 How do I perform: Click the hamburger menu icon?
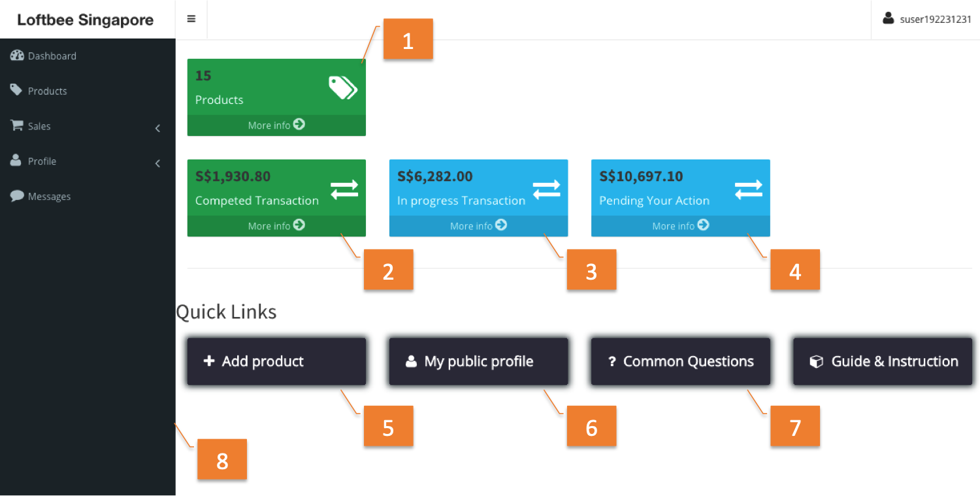(x=191, y=19)
